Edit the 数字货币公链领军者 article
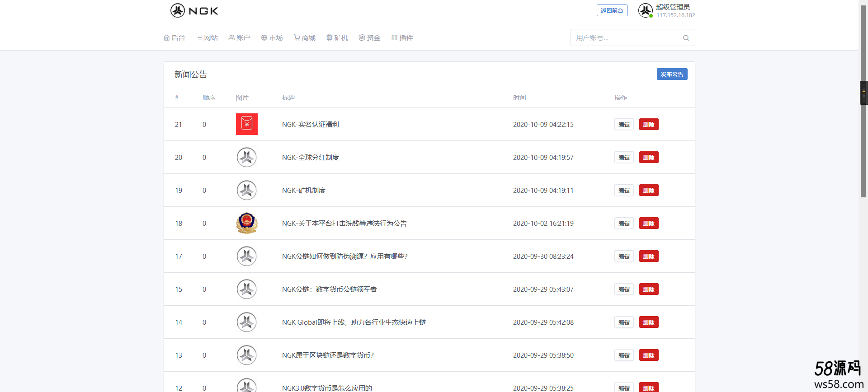868x392 pixels. click(624, 289)
